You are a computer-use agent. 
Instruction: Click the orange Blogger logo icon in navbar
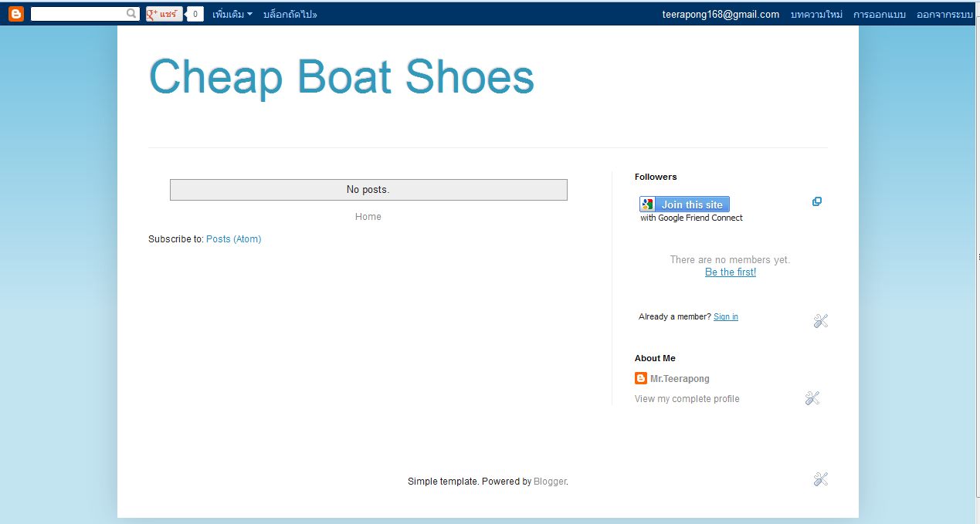click(x=16, y=14)
